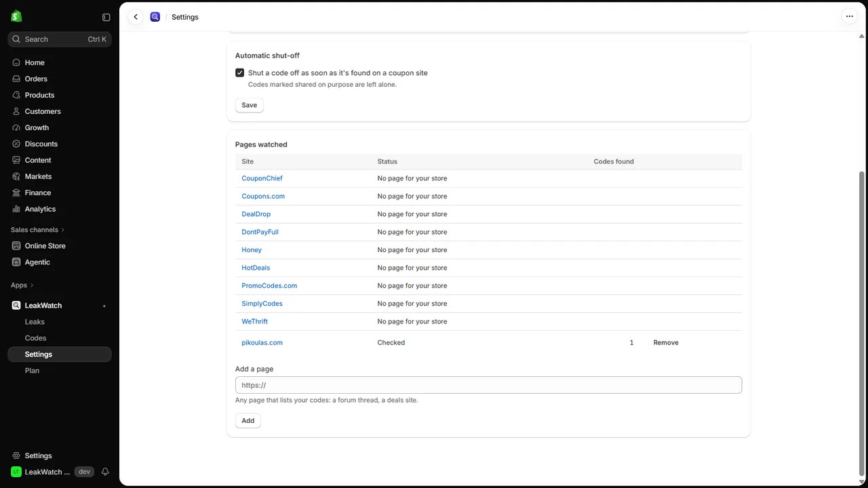
Task: Click the Online Store icon
Action: pyautogui.click(x=16, y=245)
